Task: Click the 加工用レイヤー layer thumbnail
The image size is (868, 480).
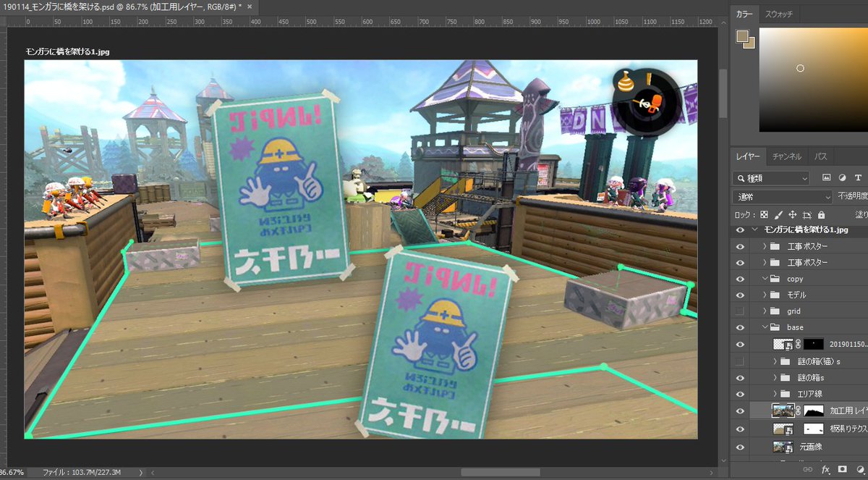Action: point(783,410)
